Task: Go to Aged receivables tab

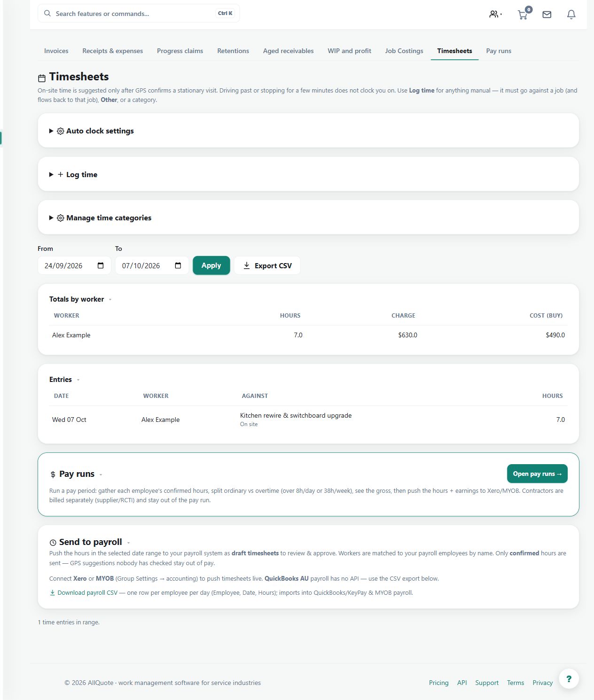Action: pos(289,51)
